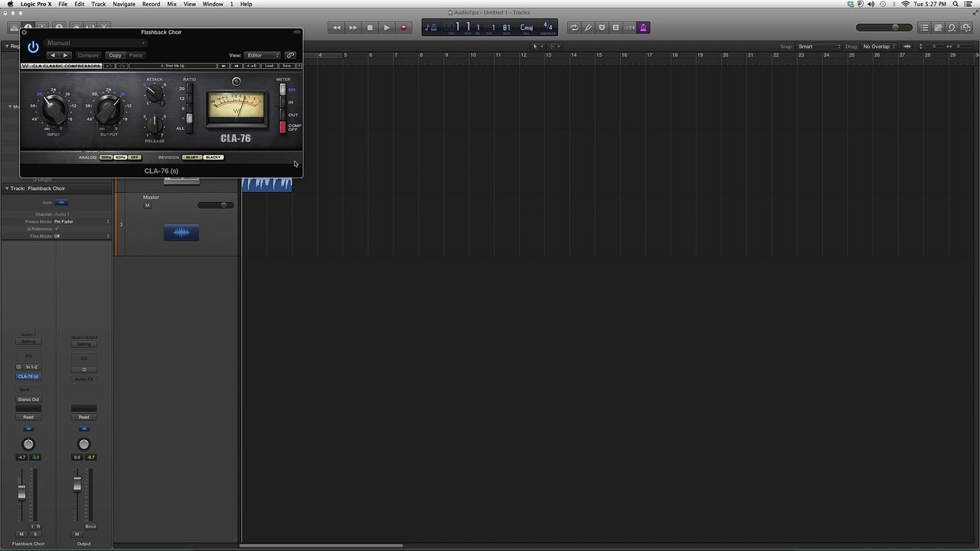Click the Waves next preset arrow
980x551 pixels.
(236, 66)
